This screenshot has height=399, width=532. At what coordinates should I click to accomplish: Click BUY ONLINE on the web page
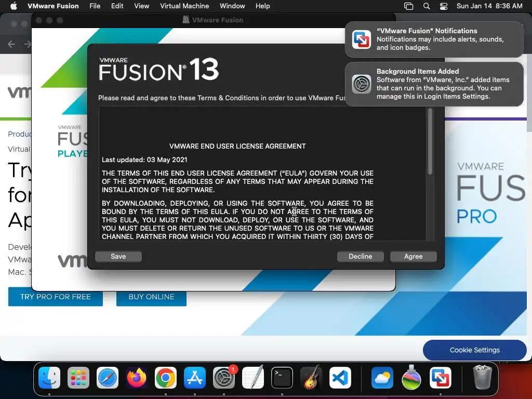(x=151, y=297)
